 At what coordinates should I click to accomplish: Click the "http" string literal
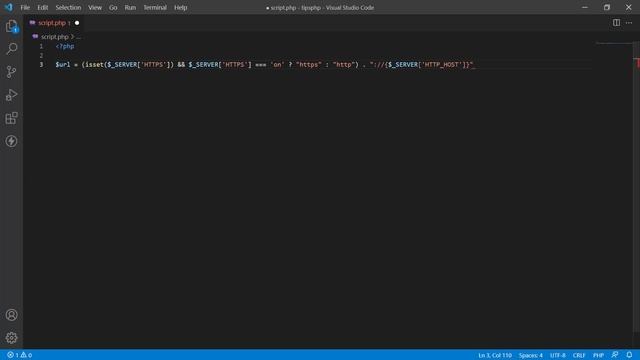click(344, 64)
